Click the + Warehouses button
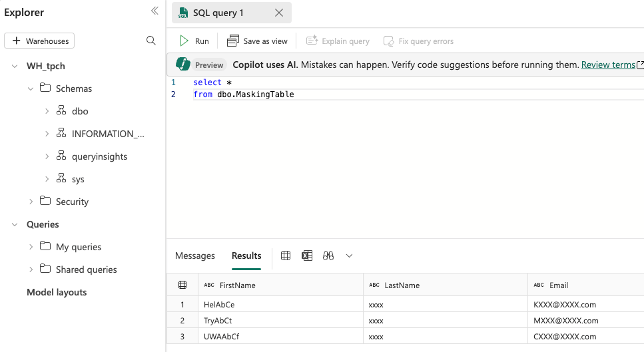This screenshot has height=352, width=644. (x=40, y=41)
